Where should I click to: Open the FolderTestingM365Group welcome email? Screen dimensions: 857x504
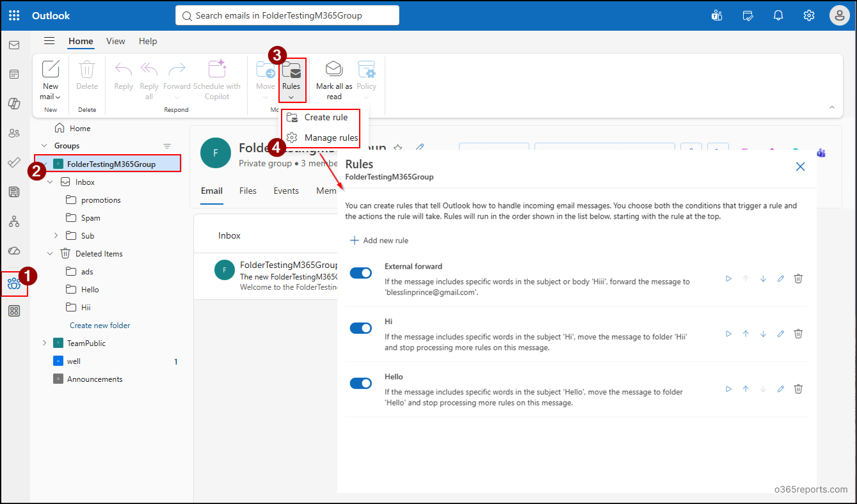click(266, 276)
